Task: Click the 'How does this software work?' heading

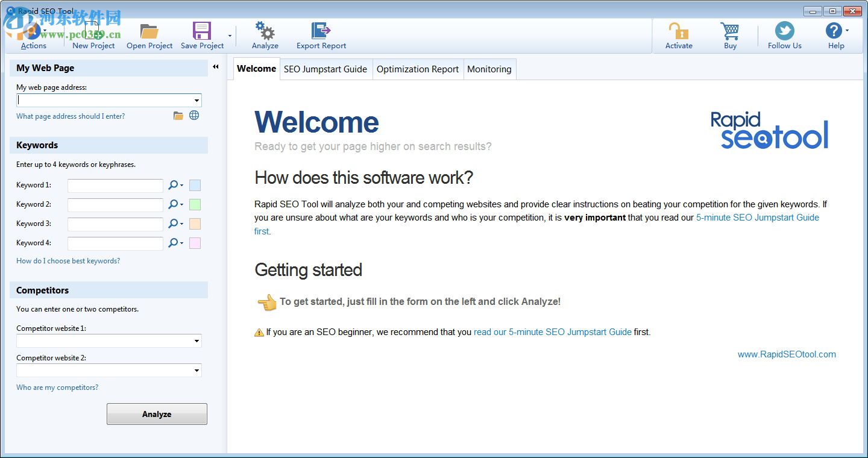Action: [x=364, y=178]
